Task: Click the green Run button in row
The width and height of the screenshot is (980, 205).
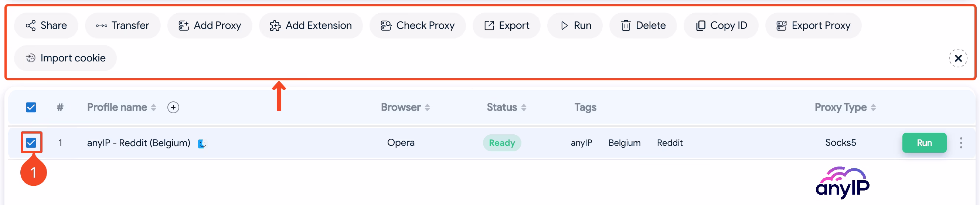Action: coord(924,143)
